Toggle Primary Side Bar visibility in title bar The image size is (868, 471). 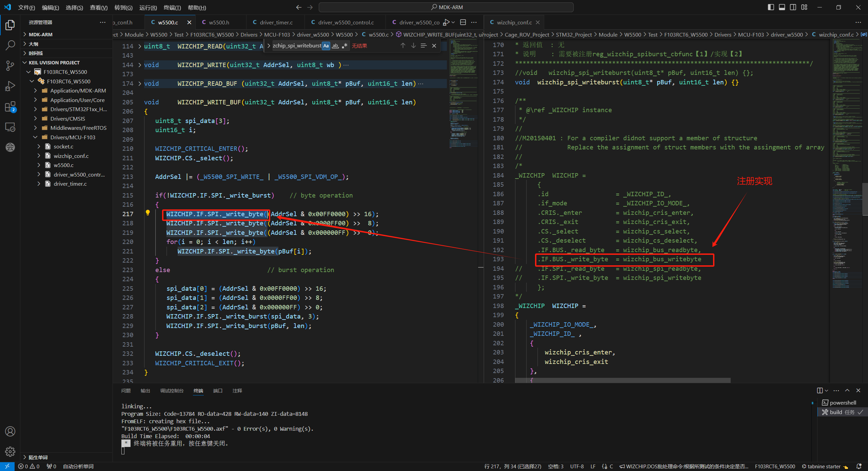pyautogui.click(x=771, y=7)
